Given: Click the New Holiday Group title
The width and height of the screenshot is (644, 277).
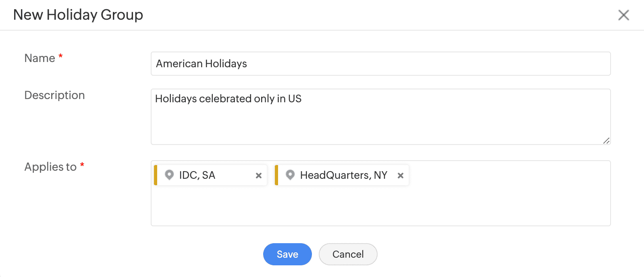Looking at the screenshot, I should [78, 15].
